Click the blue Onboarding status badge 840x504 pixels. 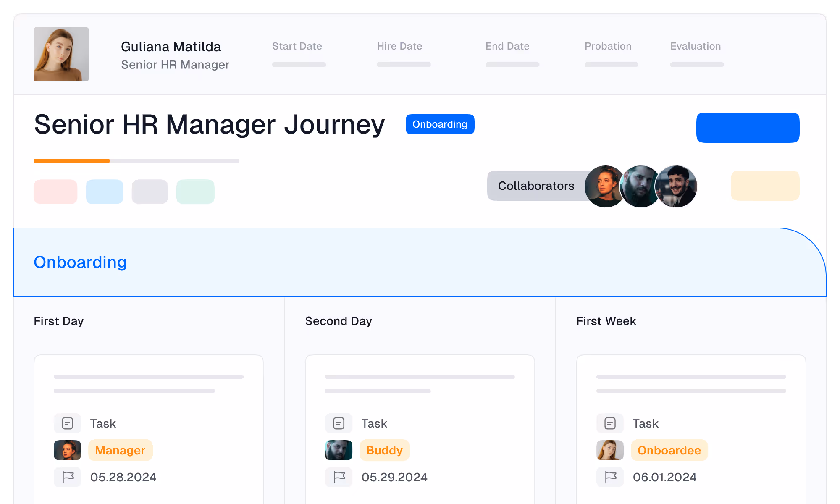(440, 124)
